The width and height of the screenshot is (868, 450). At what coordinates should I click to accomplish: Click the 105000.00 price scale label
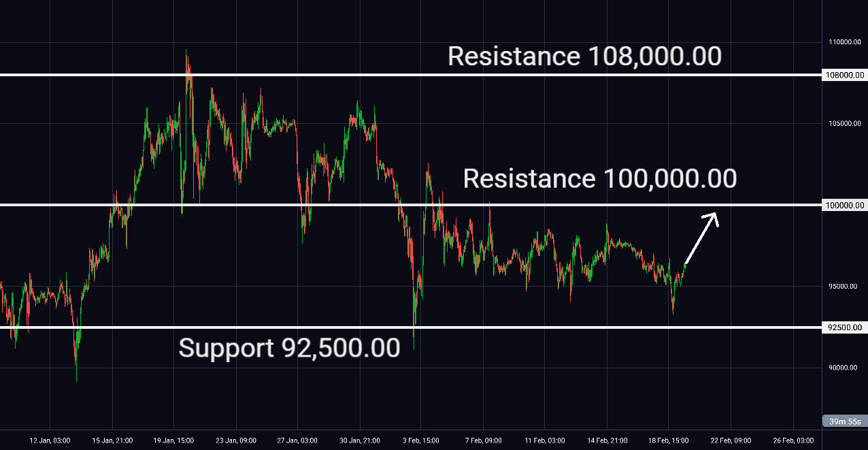pos(846,123)
